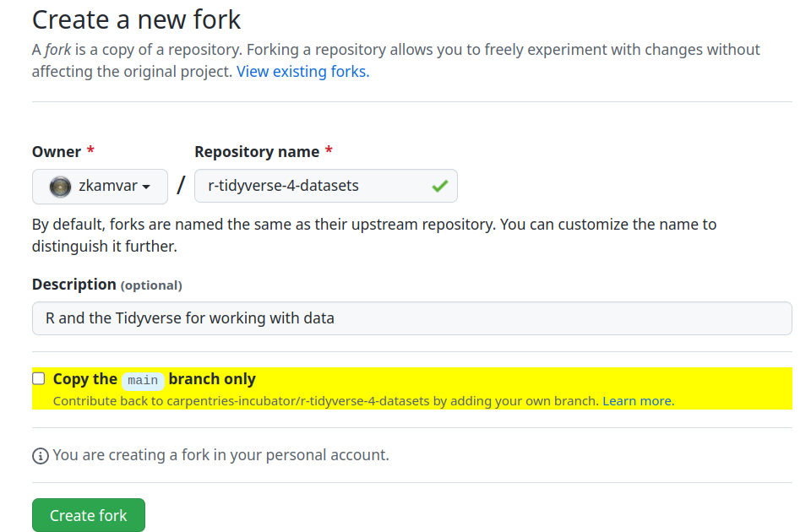Image resolution: width=811 pixels, height=532 pixels.
Task: Open the View existing forks link
Action: click(302, 71)
